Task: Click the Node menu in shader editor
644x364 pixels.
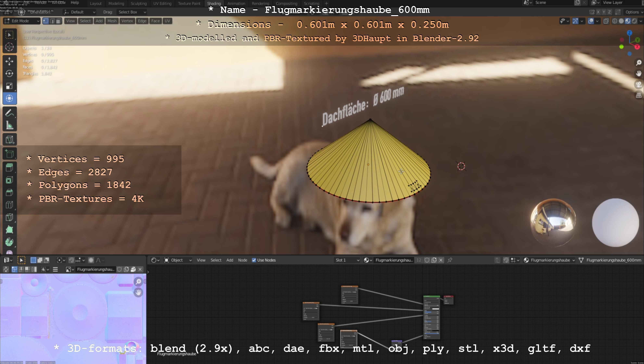Action: point(242,260)
